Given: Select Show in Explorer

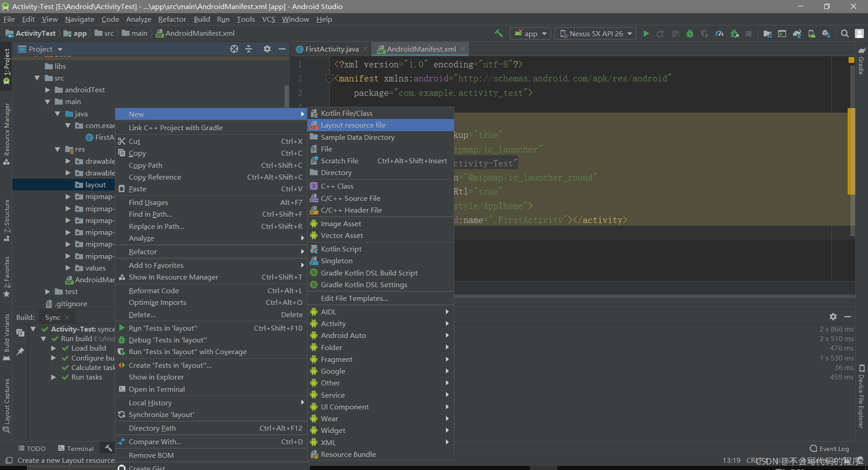Looking at the screenshot, I should [211, 377].
